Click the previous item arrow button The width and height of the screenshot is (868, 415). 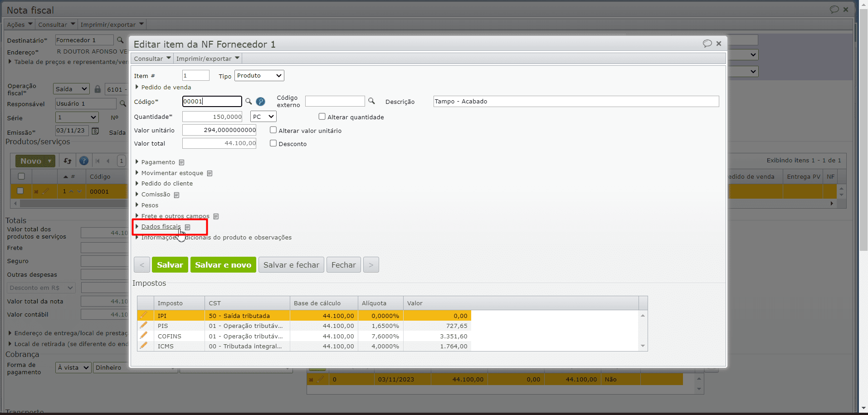142,265
